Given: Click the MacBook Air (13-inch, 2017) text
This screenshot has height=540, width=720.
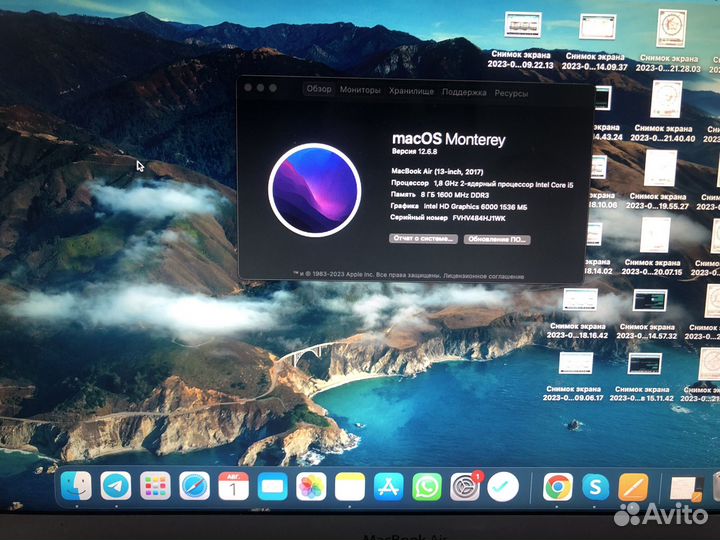Looking at the screenshot, I should click(x=437, y=171).
